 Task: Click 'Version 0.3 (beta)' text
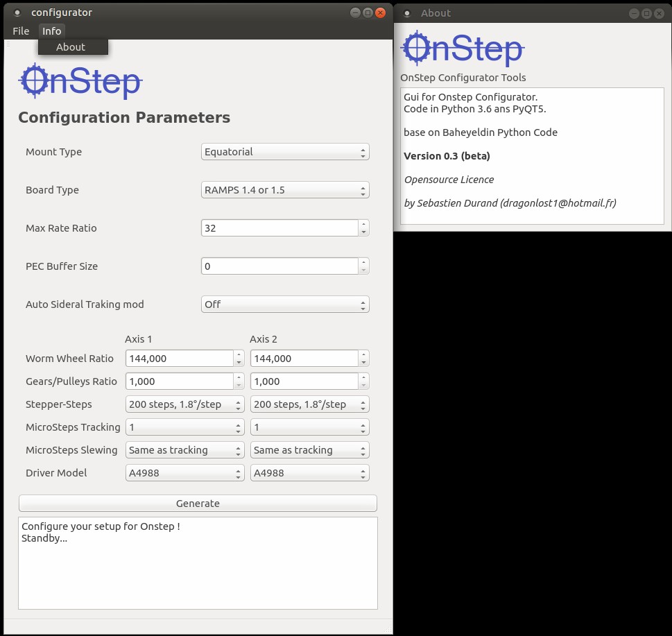[x=447, y=156]
